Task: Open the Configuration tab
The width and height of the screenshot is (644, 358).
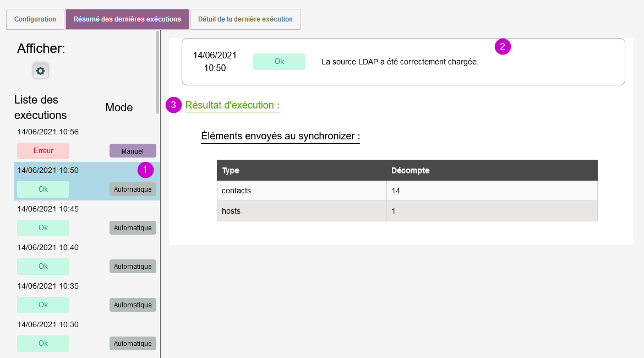Action: click(35, 19)
